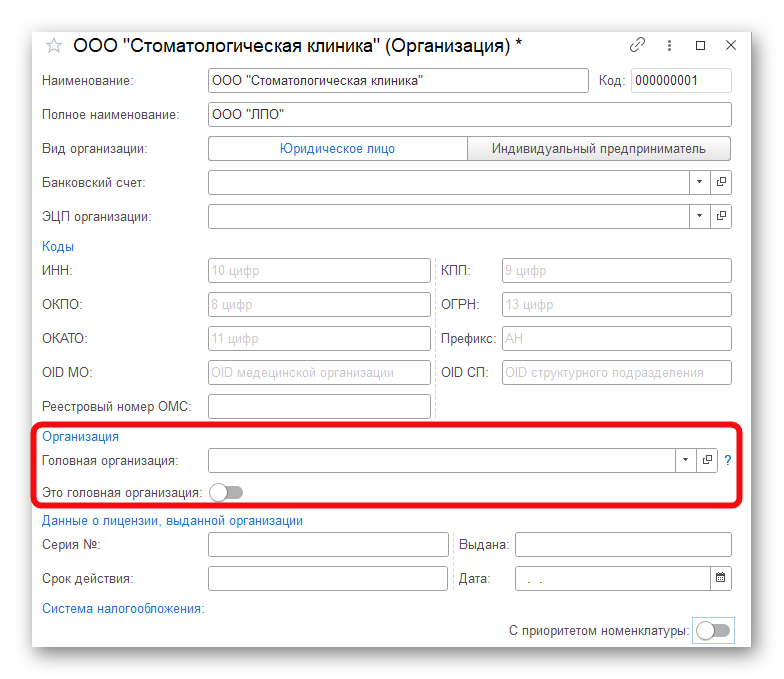Focus the КПП 9 цифр field
Viewport: 784px width, 679px height.
[616, 270]
